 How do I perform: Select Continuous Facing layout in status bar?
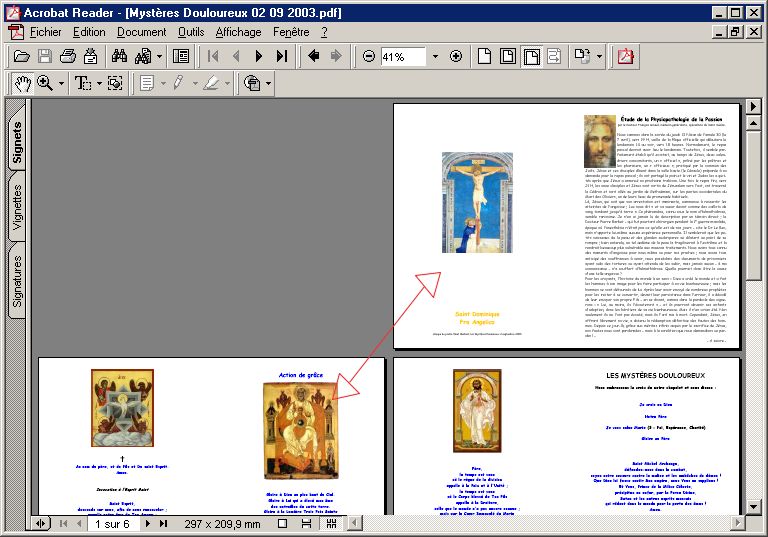pos(332,524)
